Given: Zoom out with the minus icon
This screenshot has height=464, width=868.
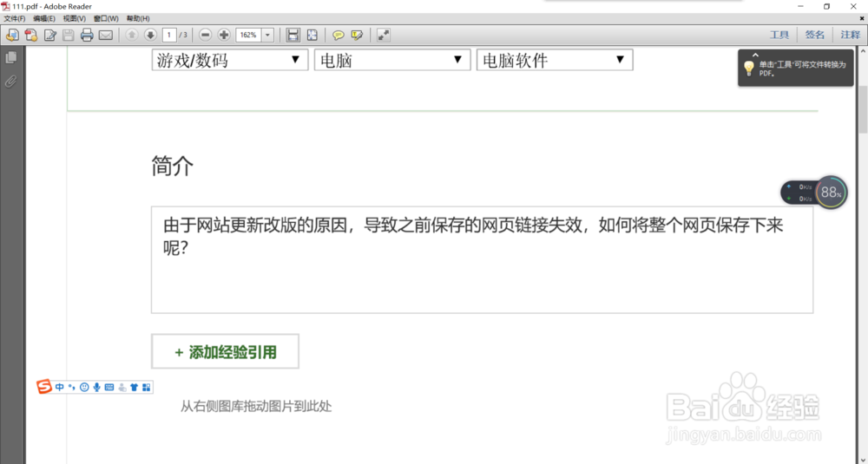Looking at the screenshot, I should click(x=206, y=35).
